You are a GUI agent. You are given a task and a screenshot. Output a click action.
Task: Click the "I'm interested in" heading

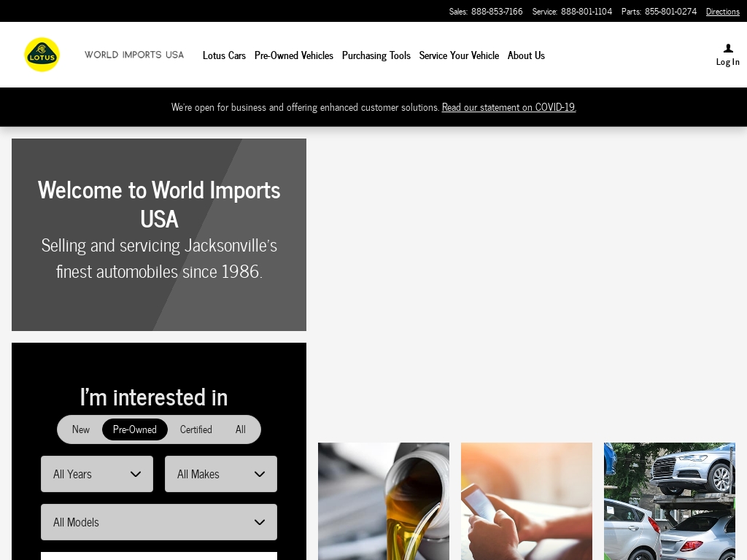154,397
